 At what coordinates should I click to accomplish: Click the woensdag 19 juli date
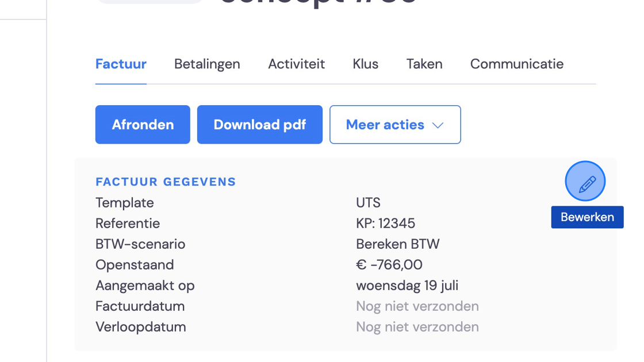coord(407,285)
